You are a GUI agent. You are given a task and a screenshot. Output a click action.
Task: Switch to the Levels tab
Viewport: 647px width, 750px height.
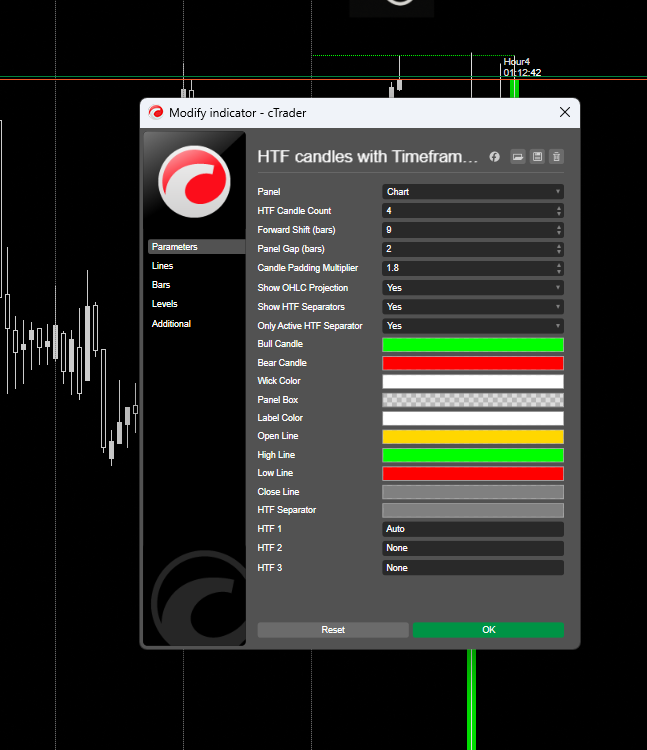(x=164, y=304)
